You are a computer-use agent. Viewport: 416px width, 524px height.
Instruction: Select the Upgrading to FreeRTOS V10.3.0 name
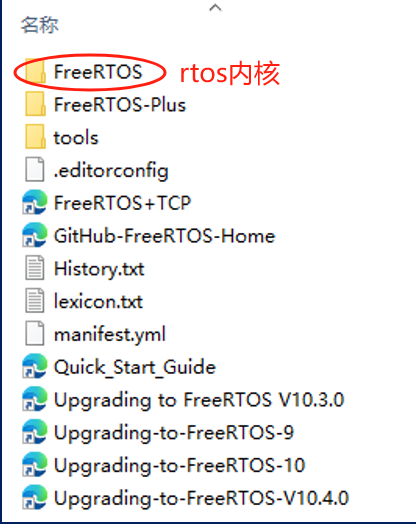tap(199, 400)
